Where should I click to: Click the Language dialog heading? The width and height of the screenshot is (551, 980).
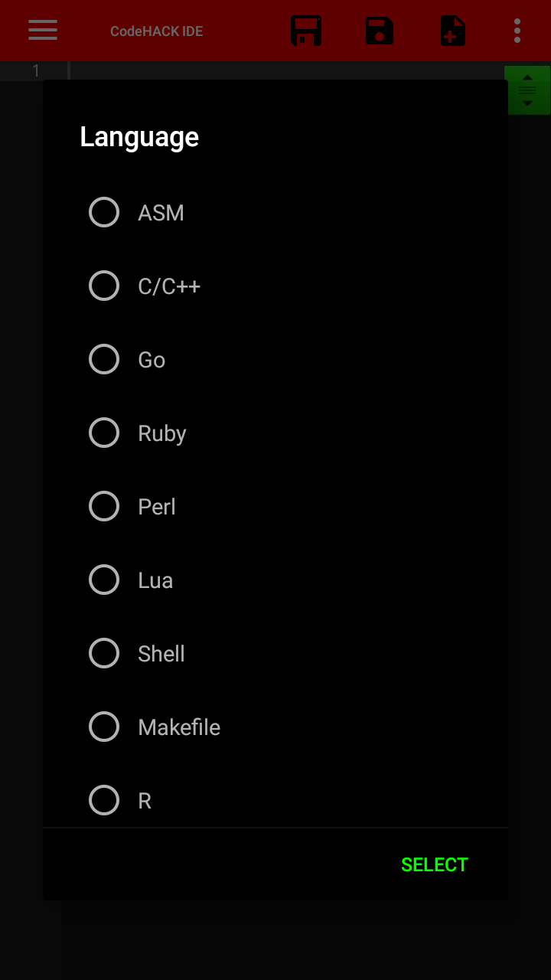point(139,137)
